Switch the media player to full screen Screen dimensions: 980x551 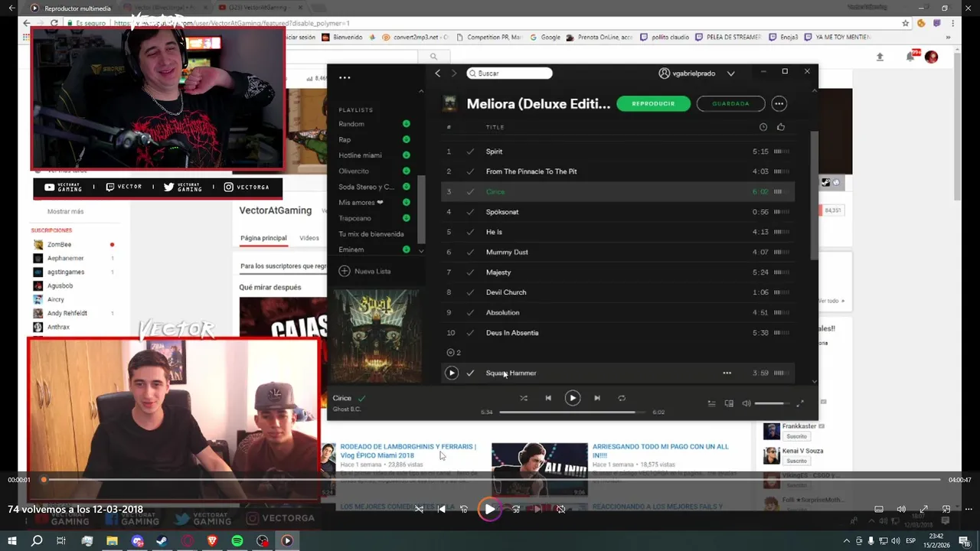coord(924,510)
